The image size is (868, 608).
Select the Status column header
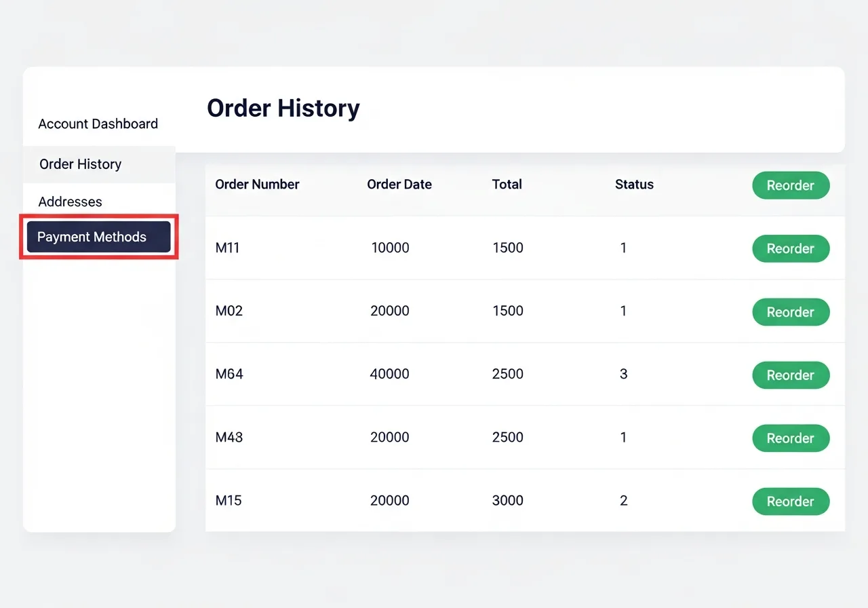tap(634, 185)
